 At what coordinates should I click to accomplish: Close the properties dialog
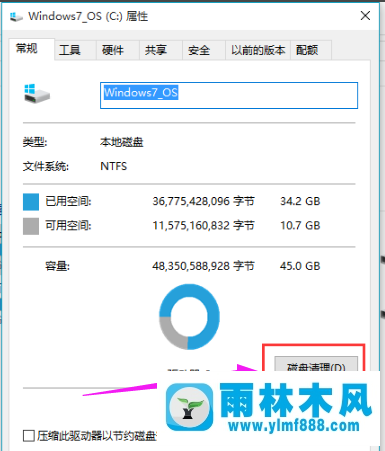(x=365, y=15)
